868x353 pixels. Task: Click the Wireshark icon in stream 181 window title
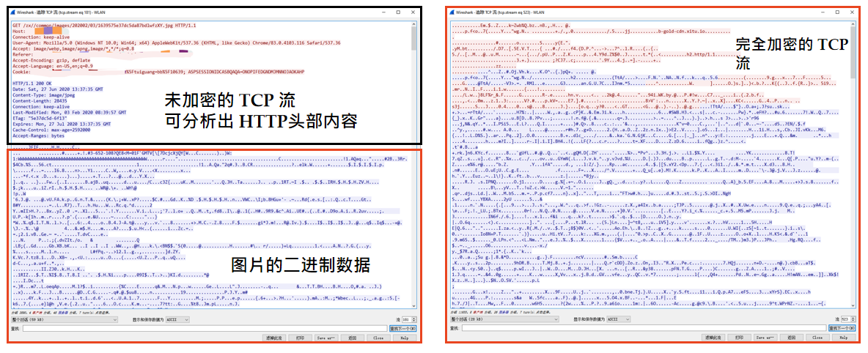[x=13, y=12]
